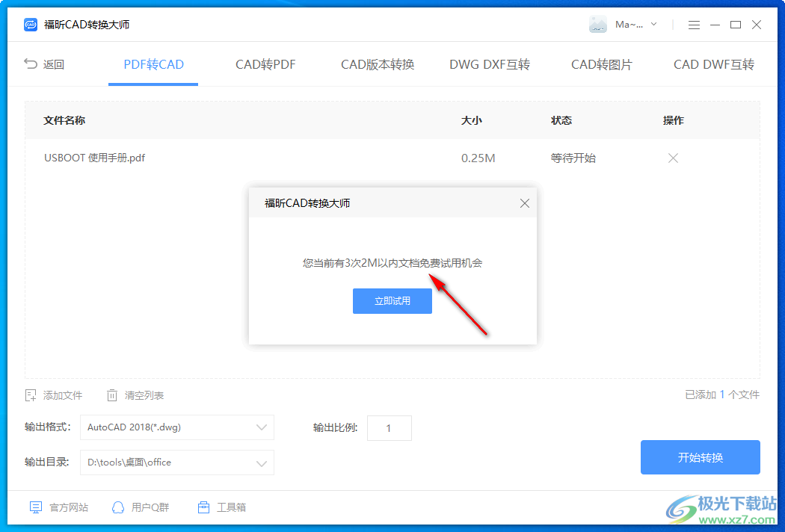The height and width of the screenshot is (532, 785).
Task: Open the DWG DXF互转 tab
Action: 490,64
